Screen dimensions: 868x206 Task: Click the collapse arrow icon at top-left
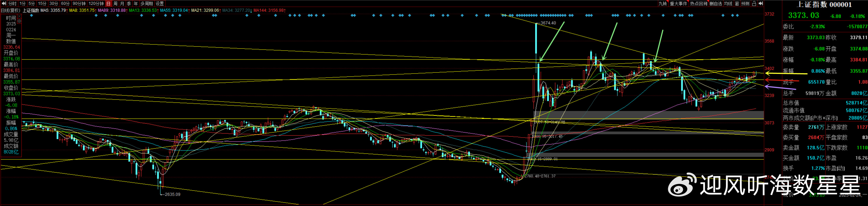pos(4,3)
